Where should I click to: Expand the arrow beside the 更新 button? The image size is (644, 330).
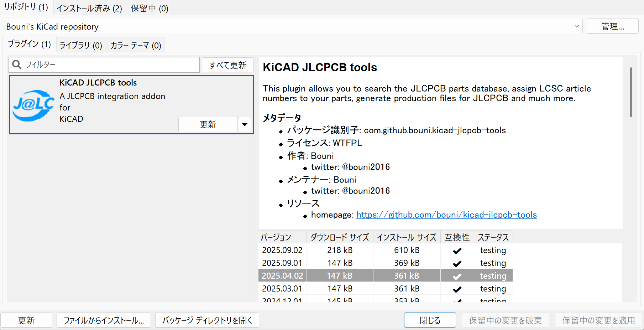click(245, 124)
